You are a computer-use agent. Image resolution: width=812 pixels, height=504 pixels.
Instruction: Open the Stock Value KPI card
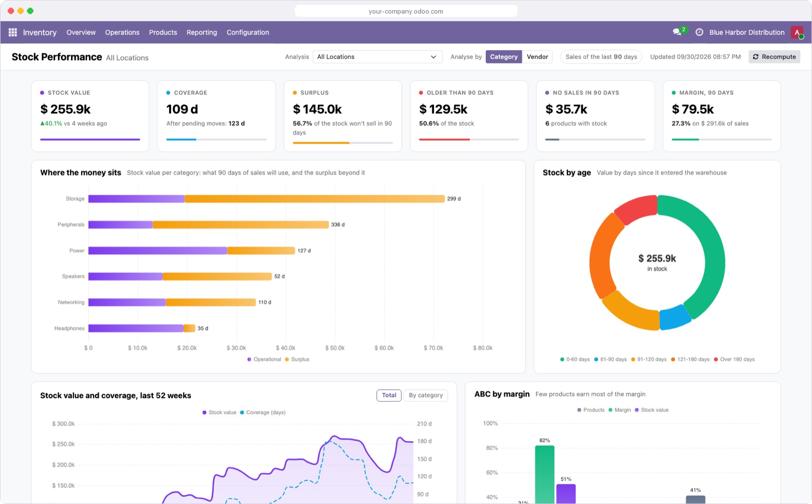(x=90, y=116)
